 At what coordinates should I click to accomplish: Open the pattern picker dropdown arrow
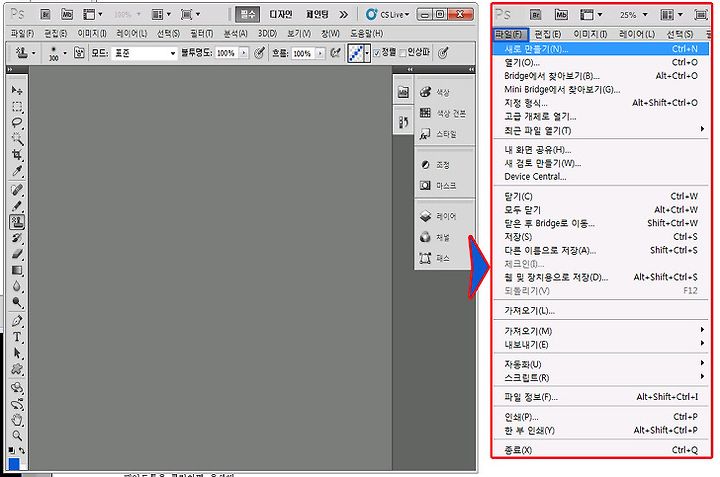point(366,53)
